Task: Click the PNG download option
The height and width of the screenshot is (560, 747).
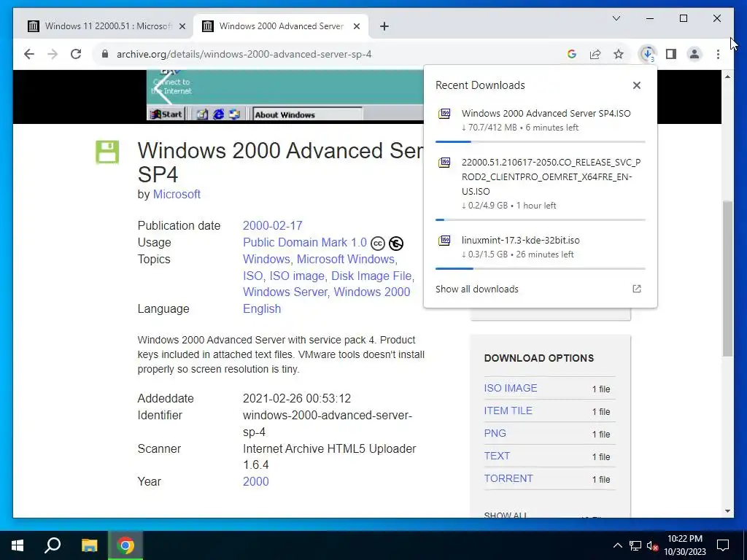Action: 495,433
